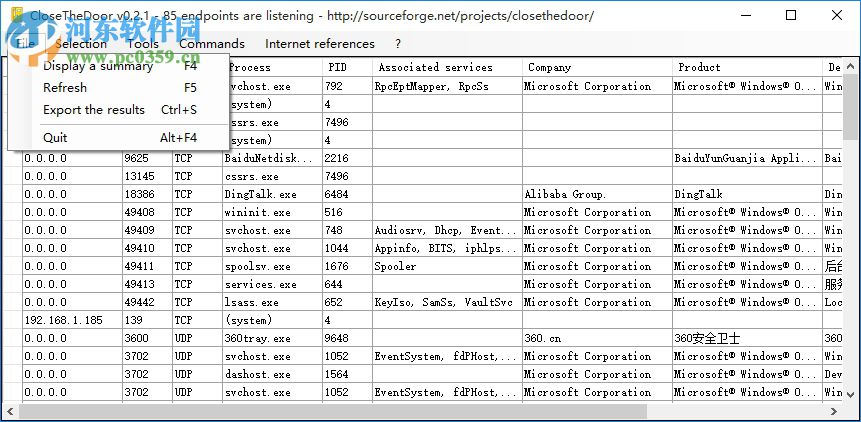861x422 pixels.
Task: Select the 192.168.1.185 address cell
Action: click(72, 320)
